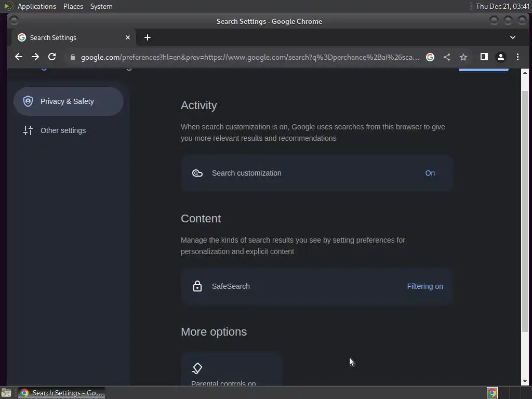Image resolution: width=532 pixels, height=399 pixels.
Task: Share this page using share icon
Action: pos(447,57)
